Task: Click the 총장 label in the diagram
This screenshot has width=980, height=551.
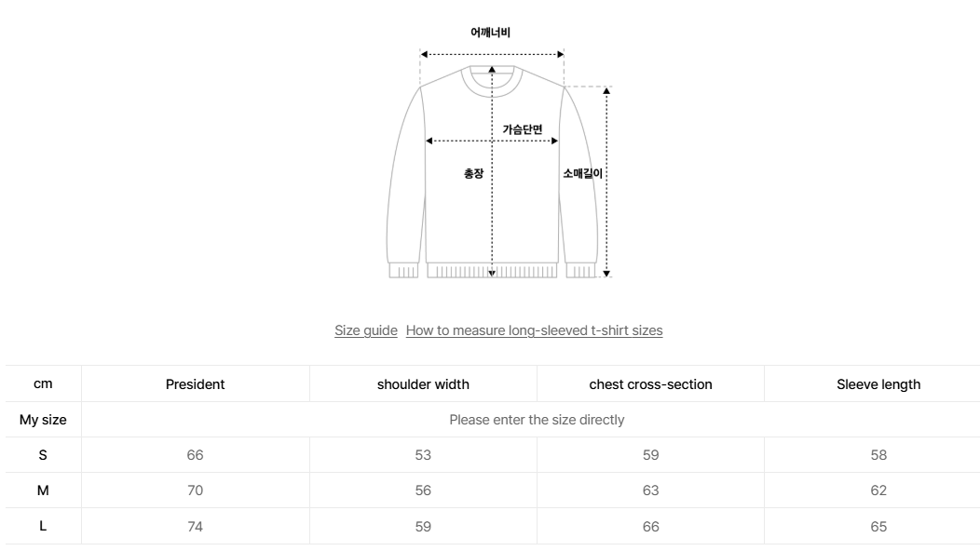Action: (473, 173)
